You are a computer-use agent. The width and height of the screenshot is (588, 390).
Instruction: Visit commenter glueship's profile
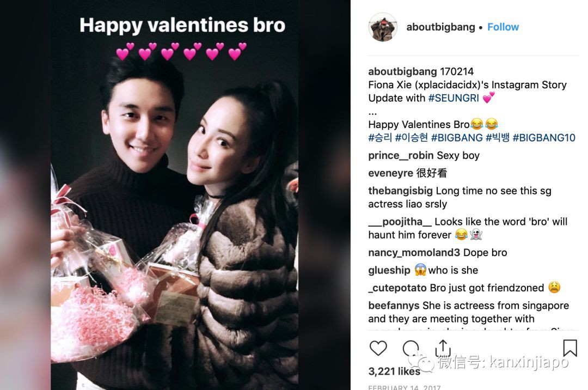click(x=389, y=270)
